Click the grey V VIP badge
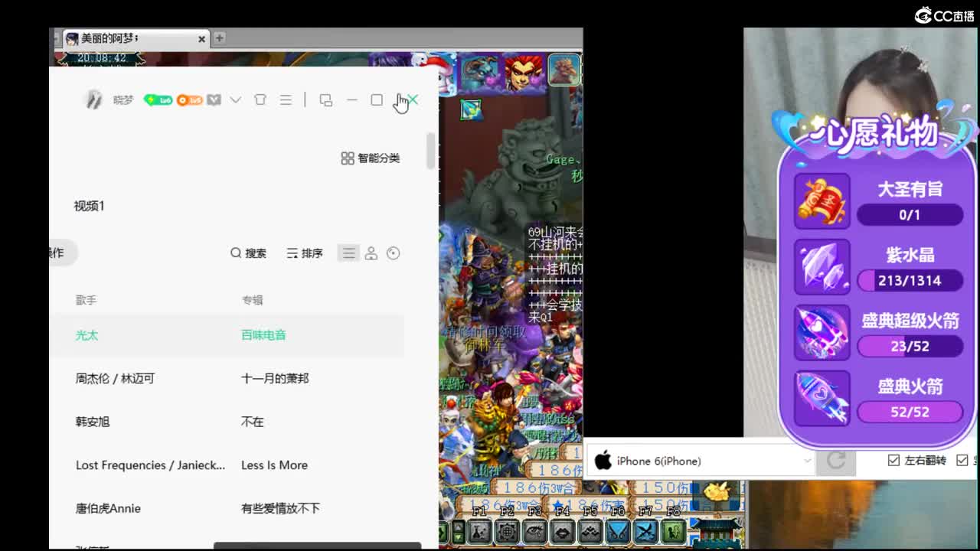This screenshot has width=980, height=551. pos(214,100)
